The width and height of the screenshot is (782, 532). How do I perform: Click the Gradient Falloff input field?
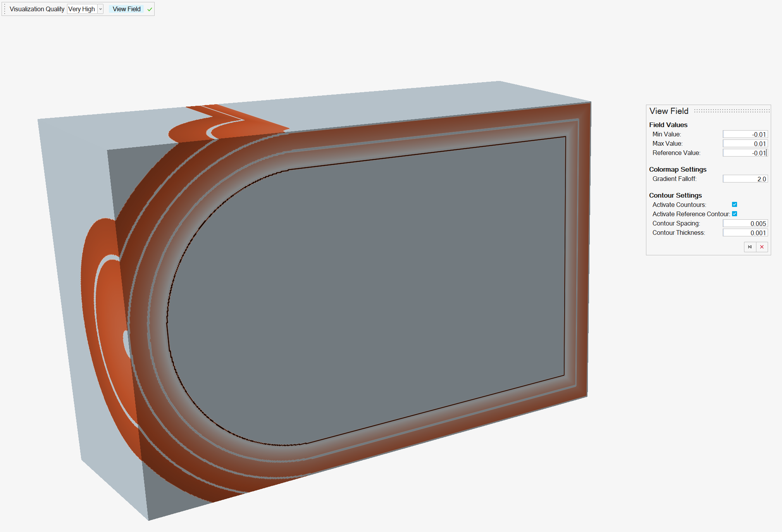pyautogui.click(x=745, y=179)
